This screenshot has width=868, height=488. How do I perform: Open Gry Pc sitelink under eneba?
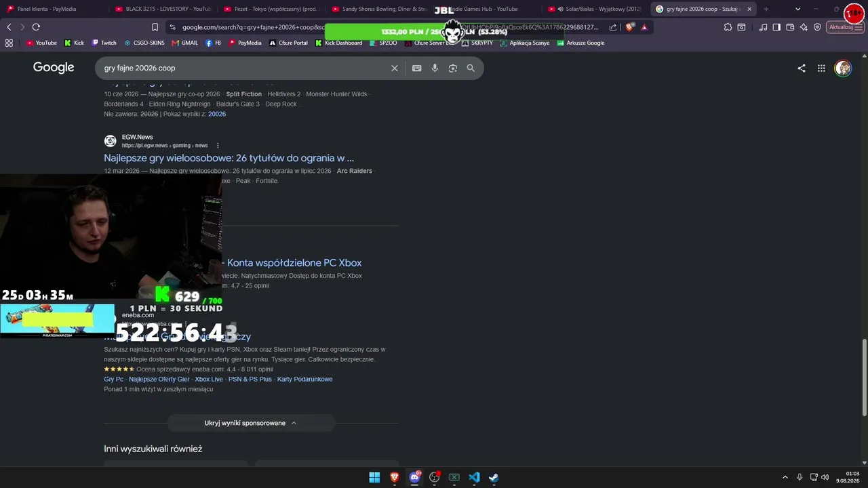(113, 380)
